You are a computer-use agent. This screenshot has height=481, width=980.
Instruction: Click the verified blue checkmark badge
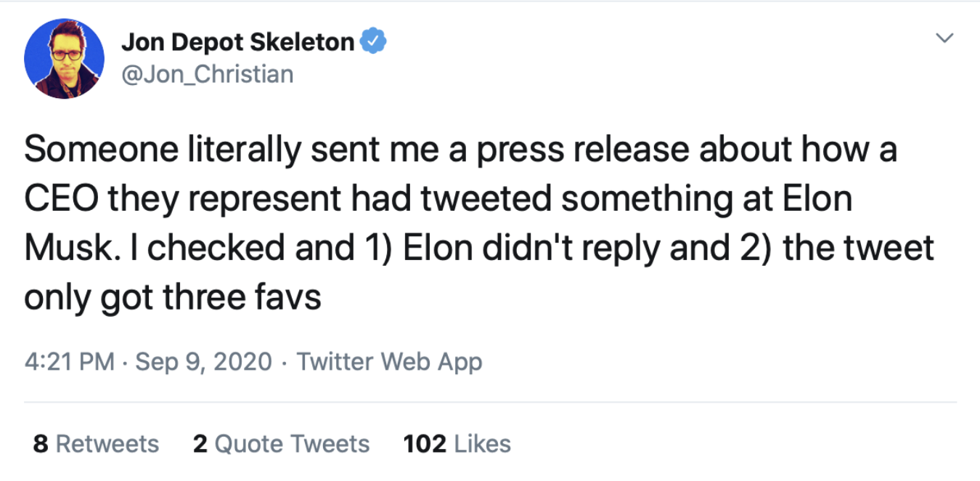[x=374, y=43]
